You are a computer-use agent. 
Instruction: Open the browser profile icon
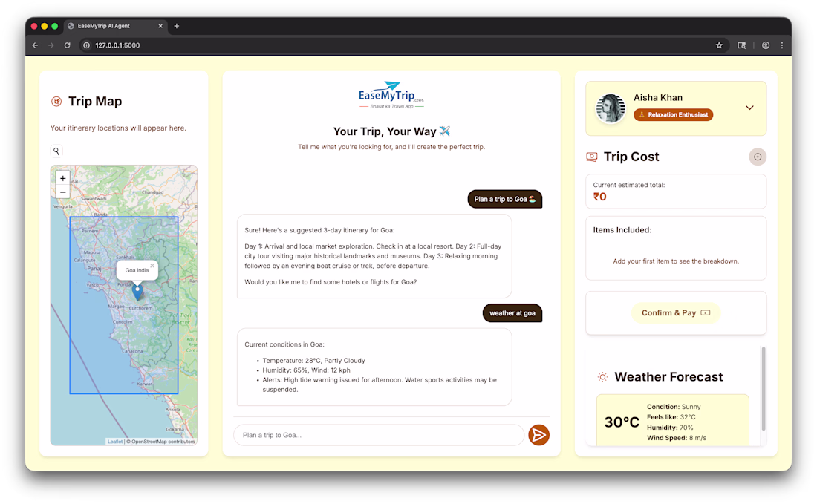(766, 45)
